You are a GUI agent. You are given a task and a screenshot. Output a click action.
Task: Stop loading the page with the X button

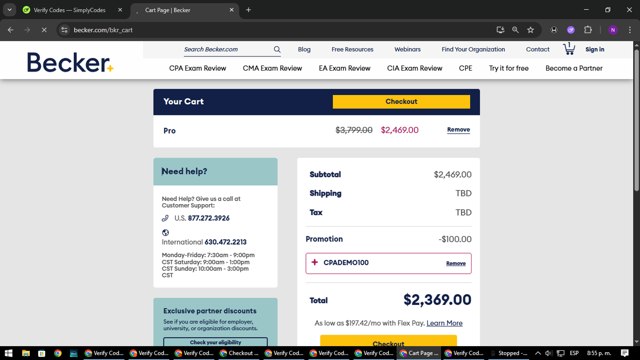pos(44,30)
